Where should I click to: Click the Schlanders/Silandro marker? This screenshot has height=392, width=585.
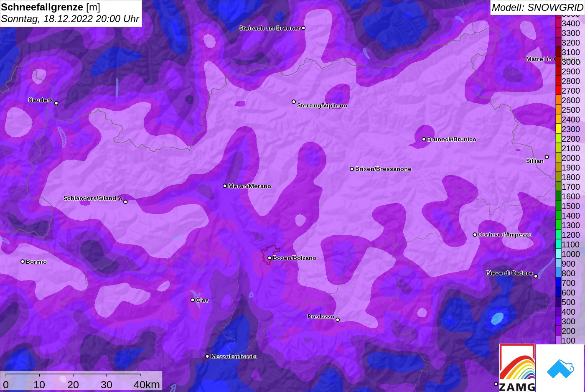[x=125, y=202]
